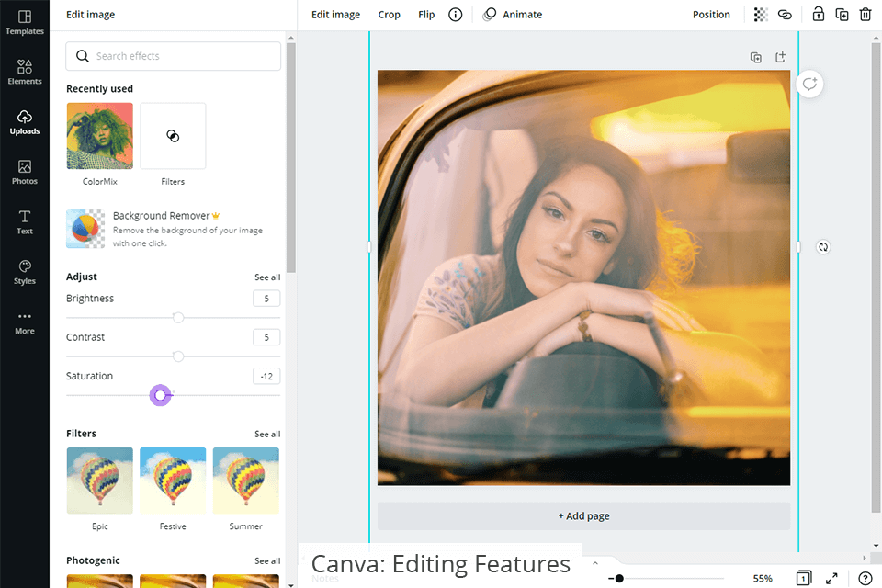This screenshot has height=588, width=882.
Task: Open the transparency checkerboard icon
Action: pyautogui.click(x=761, y=15)
